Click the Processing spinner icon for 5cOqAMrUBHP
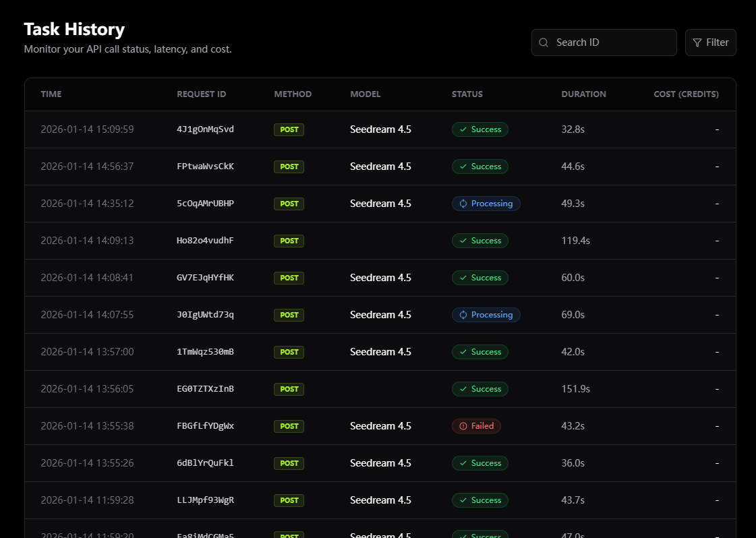 462,204
